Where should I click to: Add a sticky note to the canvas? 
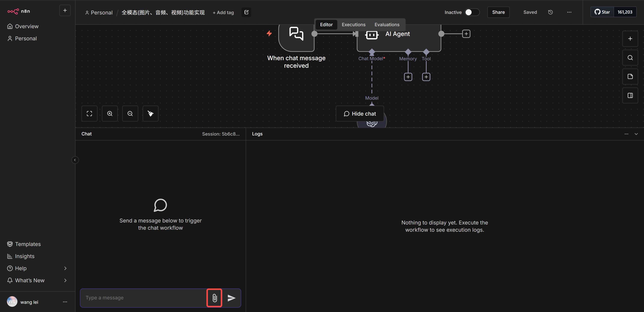click(x=630, y=77)
